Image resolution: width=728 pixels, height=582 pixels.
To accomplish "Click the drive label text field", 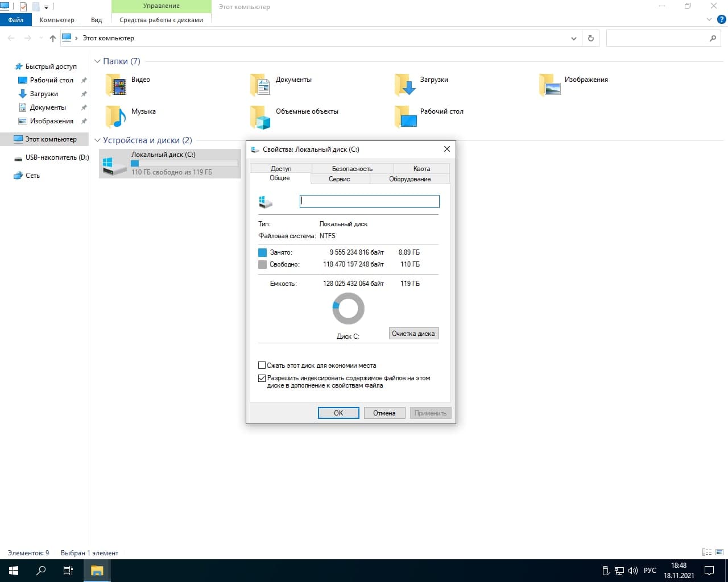I will click(x=370, y=201).
